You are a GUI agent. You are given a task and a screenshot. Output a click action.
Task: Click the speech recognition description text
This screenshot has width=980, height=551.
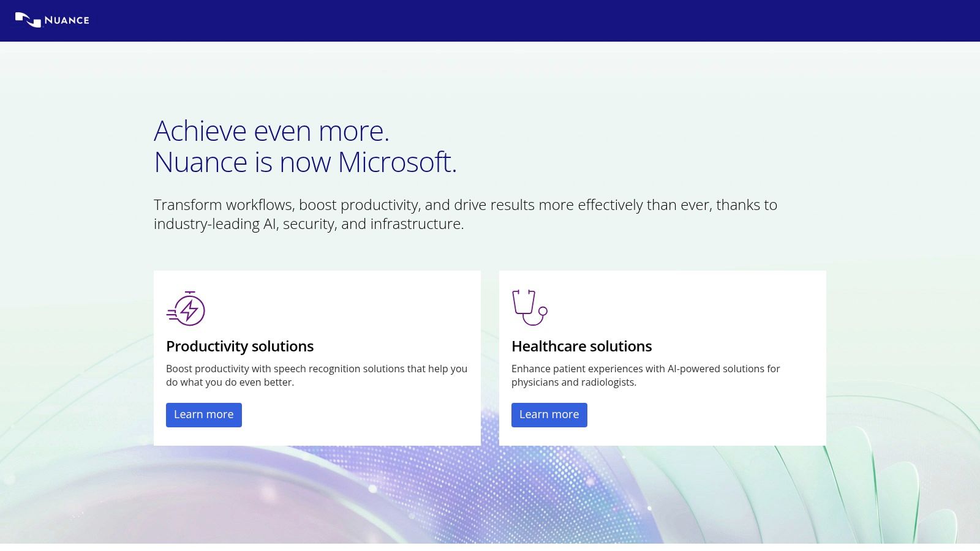pos(316,375)
